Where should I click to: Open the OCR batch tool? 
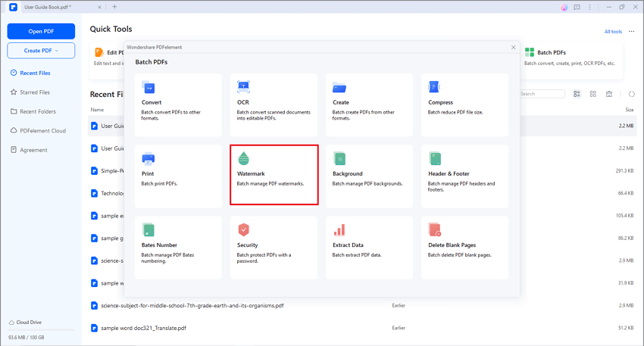tap(274, 105)
